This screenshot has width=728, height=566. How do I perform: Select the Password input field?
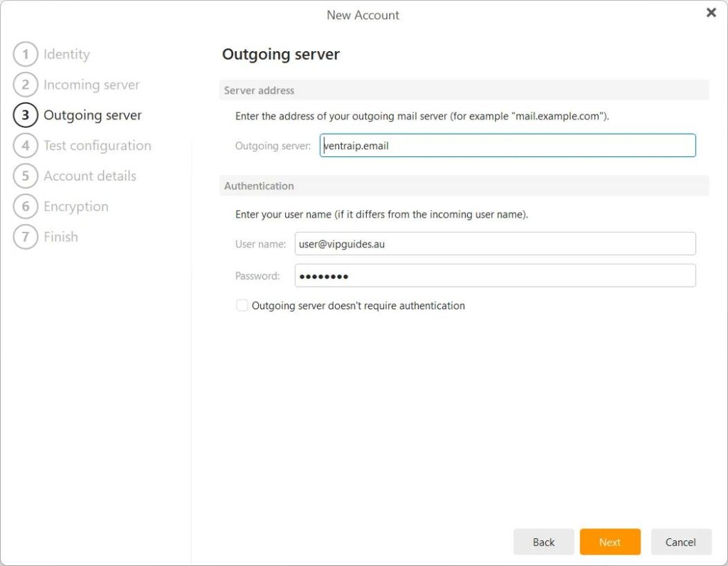(496, 275)
